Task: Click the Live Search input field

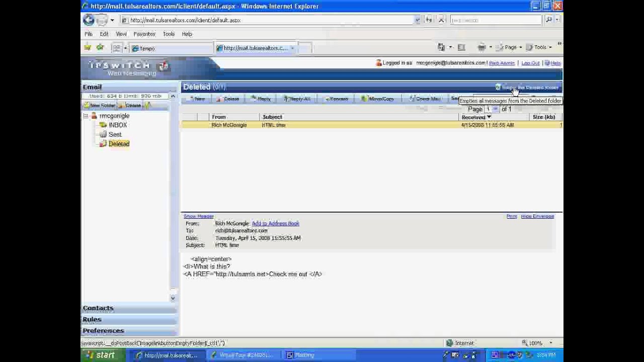Action: 496,20
